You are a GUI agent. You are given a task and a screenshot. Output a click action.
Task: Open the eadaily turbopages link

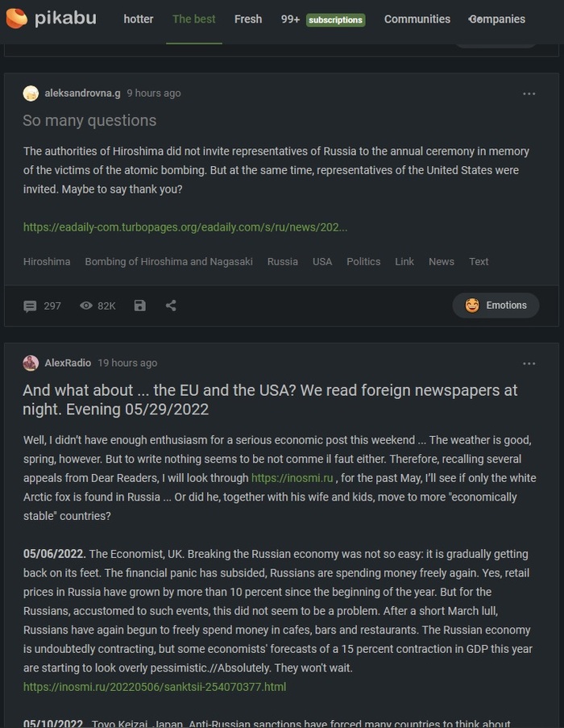click(185, 227)
